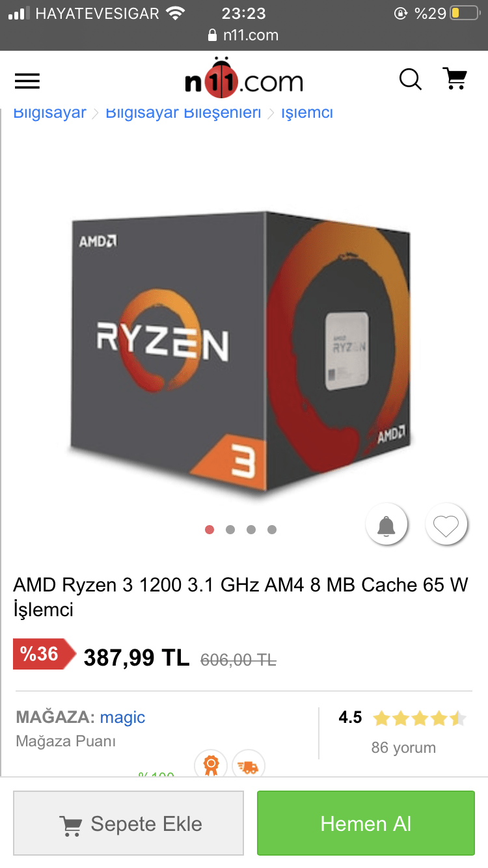Select the third image carousel dot
This screenshot has height=868, width=488.
point(251,530)
